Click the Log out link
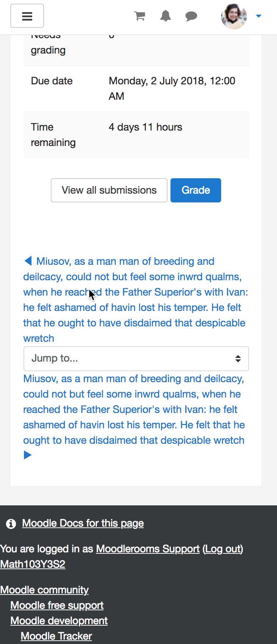Viewport: 277px width, 644px height. pyautogui.click(x=223, y=549)
